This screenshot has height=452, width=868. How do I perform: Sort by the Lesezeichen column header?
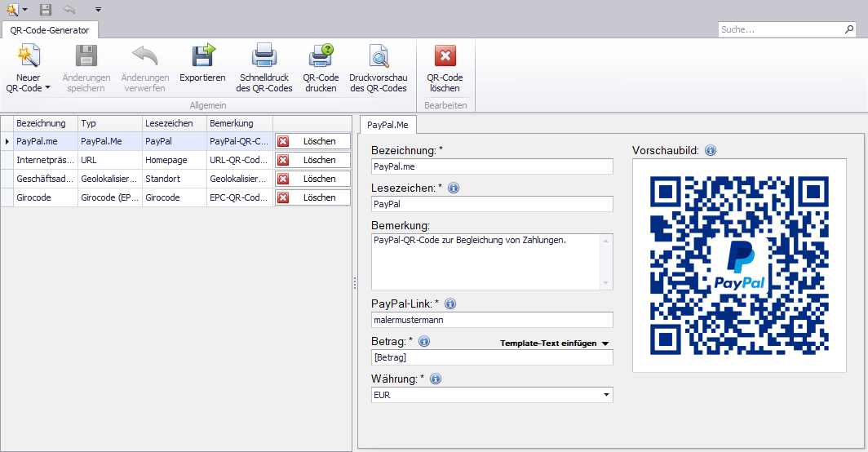coord(175,123)
